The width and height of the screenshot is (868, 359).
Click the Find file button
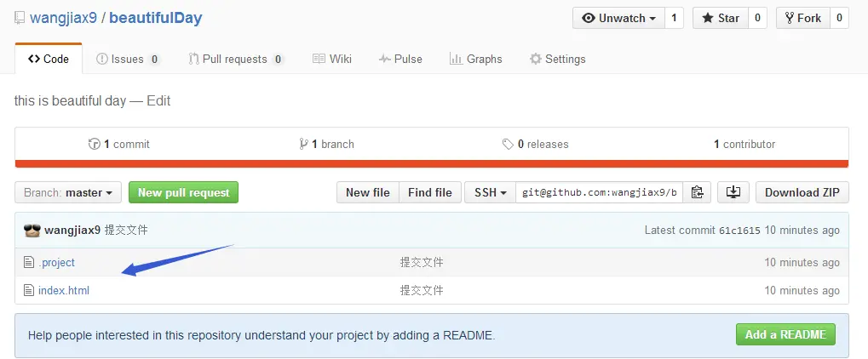(430, 192)
